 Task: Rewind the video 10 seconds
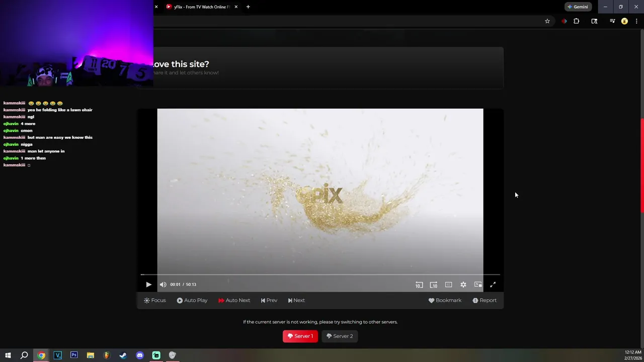click(419, 285)
